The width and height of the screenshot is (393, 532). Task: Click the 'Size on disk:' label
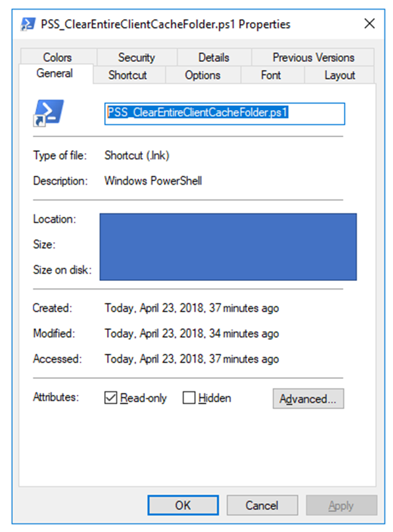(x=62, y=270)
